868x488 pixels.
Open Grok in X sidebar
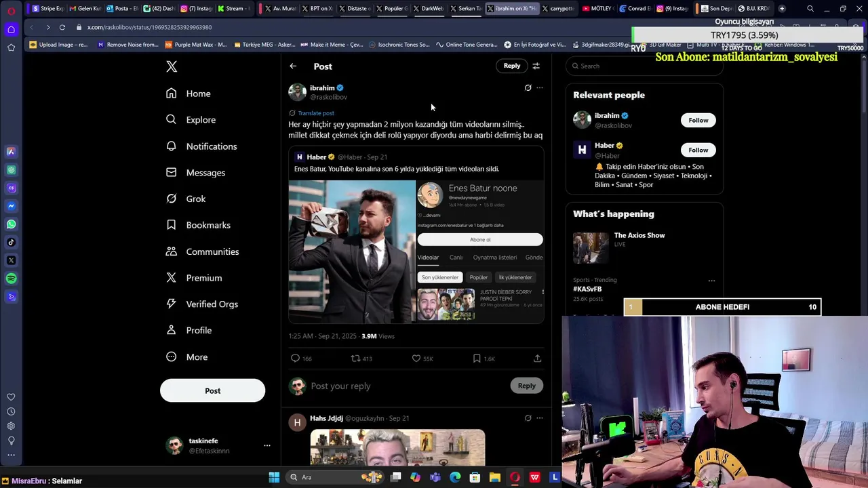click(186, 199)
